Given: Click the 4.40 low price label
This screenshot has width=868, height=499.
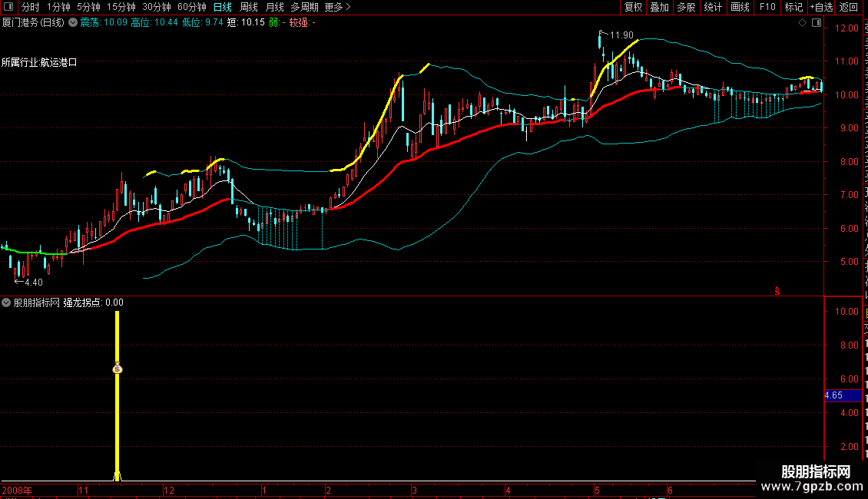Looking at the screenshot, I should 34,283.
